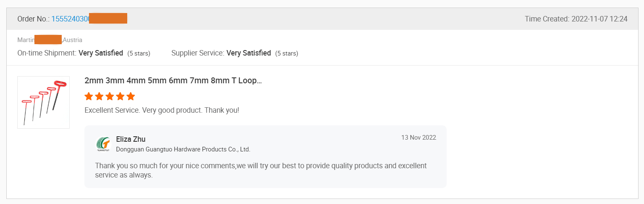Click the Guangtuo supplier logo

tap(103, 144)
